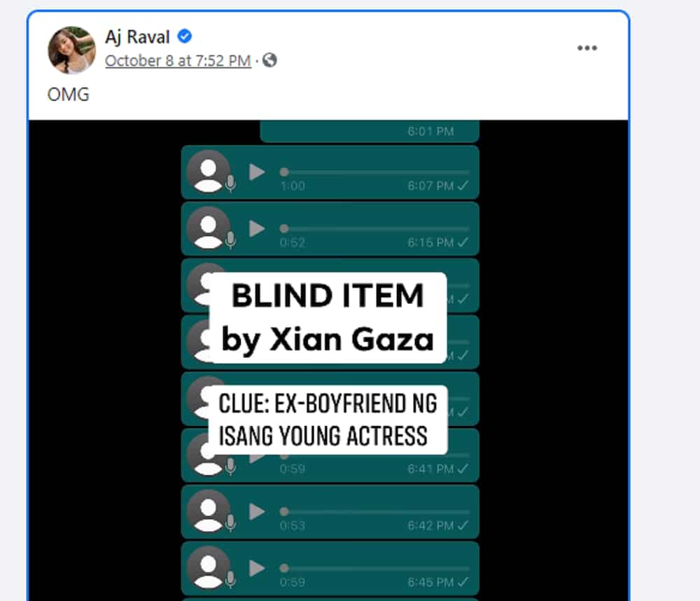The image size is (700, 601).
Task: Play the 0:52 voice message
Action: click(x=257, y=229)
